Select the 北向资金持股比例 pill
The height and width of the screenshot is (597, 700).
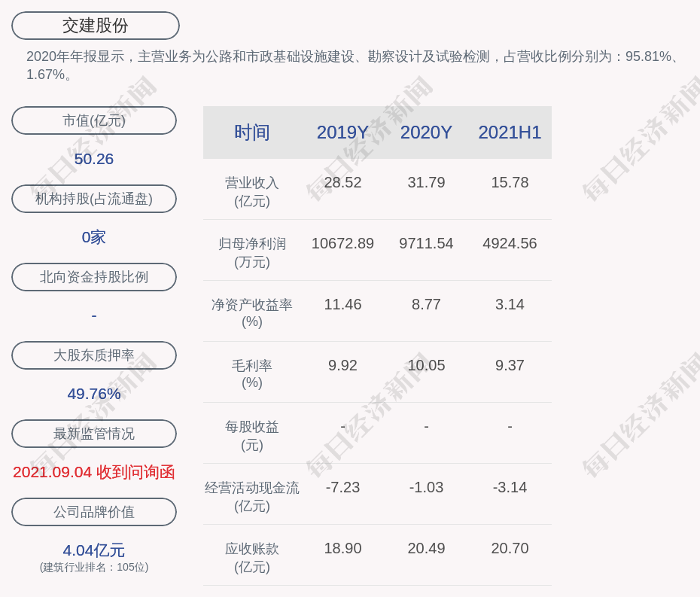coord(94,277)
